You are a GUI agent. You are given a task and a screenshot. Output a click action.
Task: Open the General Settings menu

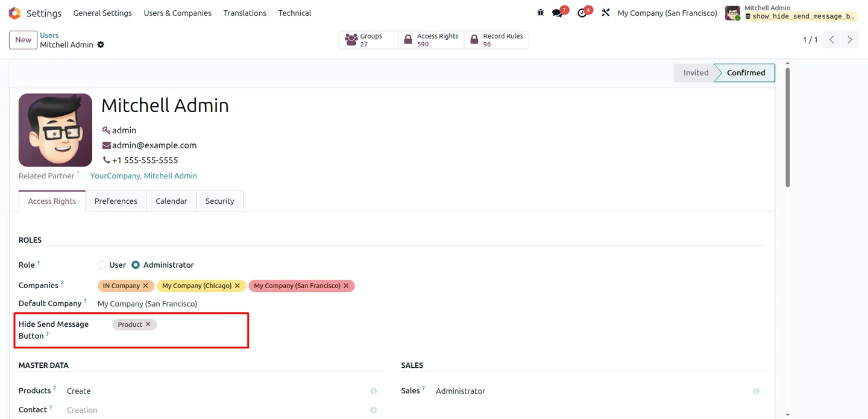102,13
